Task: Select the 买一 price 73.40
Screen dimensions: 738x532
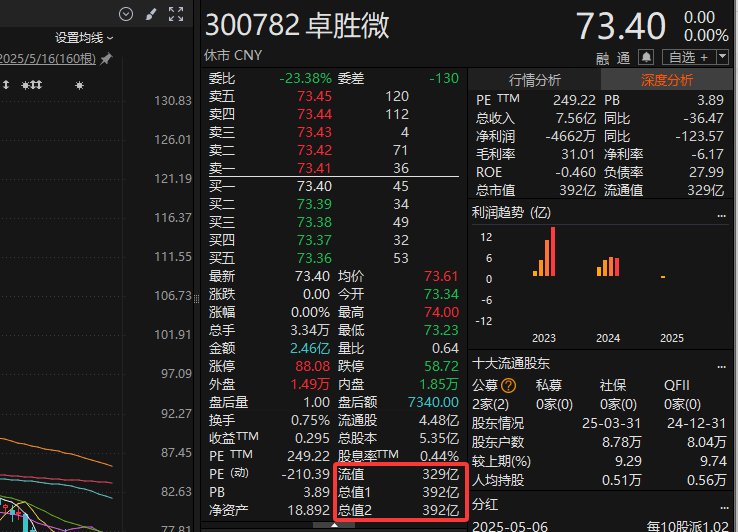Action: [x=314, y=186]
